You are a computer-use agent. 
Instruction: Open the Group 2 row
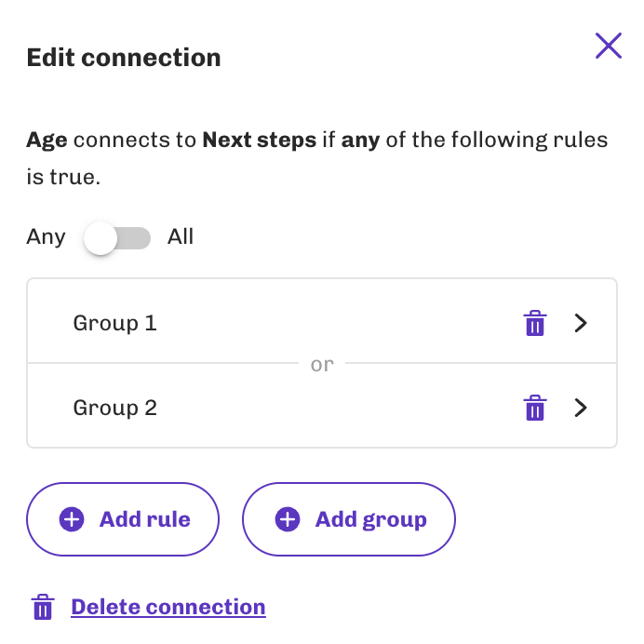click(x=322, y=406)
